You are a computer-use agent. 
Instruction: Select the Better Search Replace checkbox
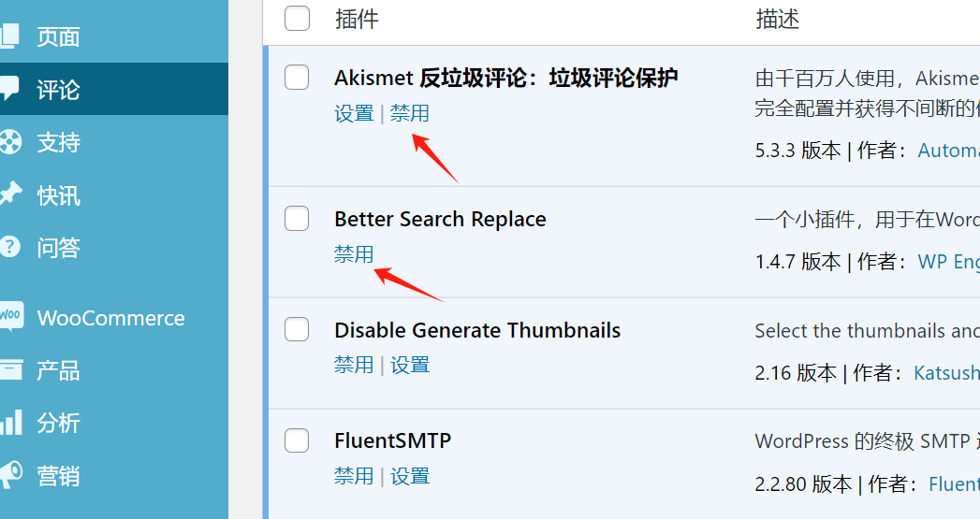pyautogui.click(x=297, y=219)
